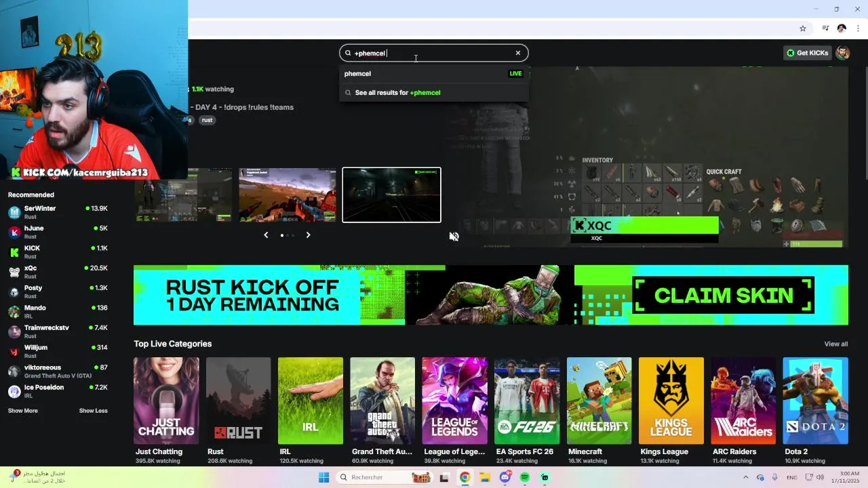Open SerWinter in Recommended list
Viewport: 868px width, 488px height.
58,212
